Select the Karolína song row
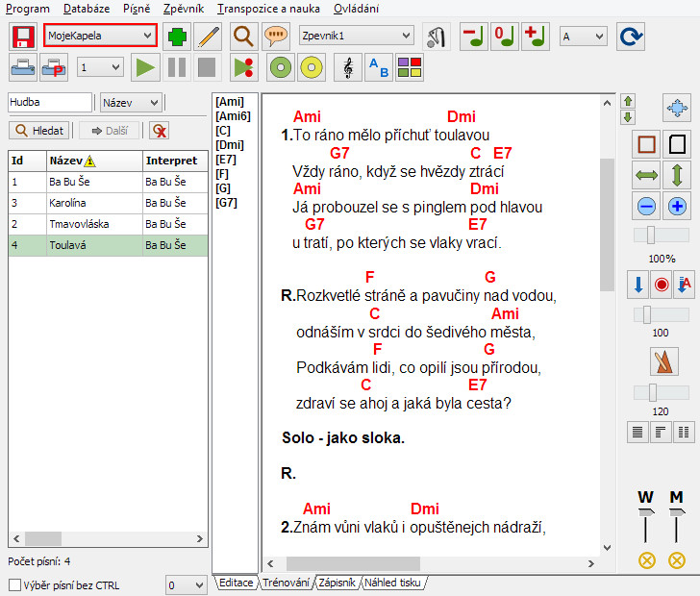 tap(108, 203)
